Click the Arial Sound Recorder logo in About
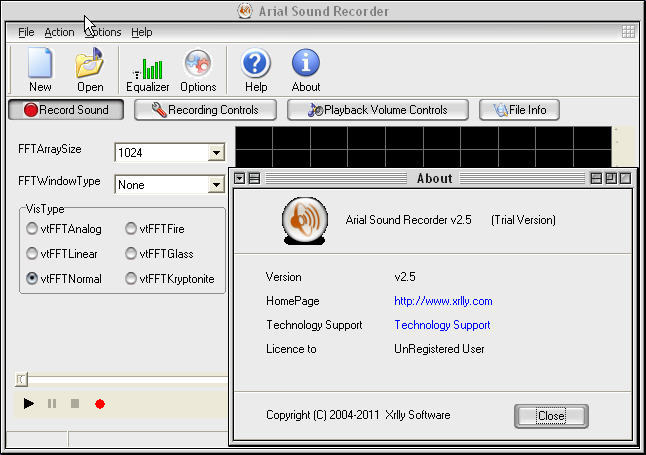Image resolution: width=646 pixels, height=455 pixels. [x=305, y=220]
